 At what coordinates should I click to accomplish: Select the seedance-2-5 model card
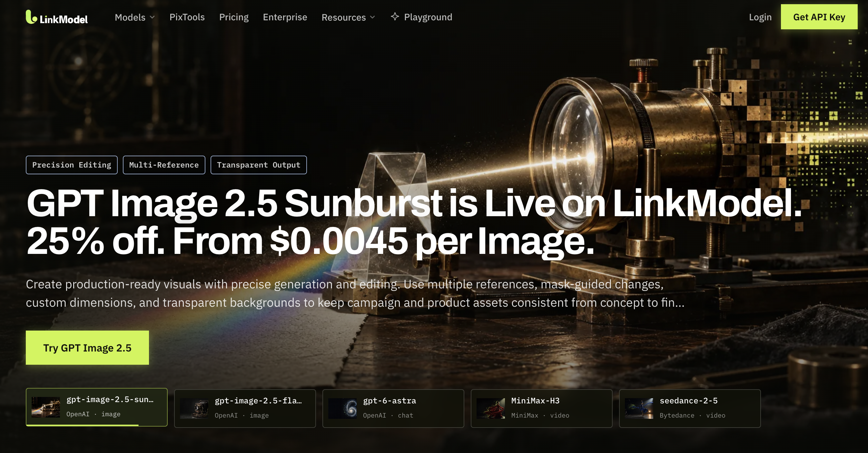[690, 409]
